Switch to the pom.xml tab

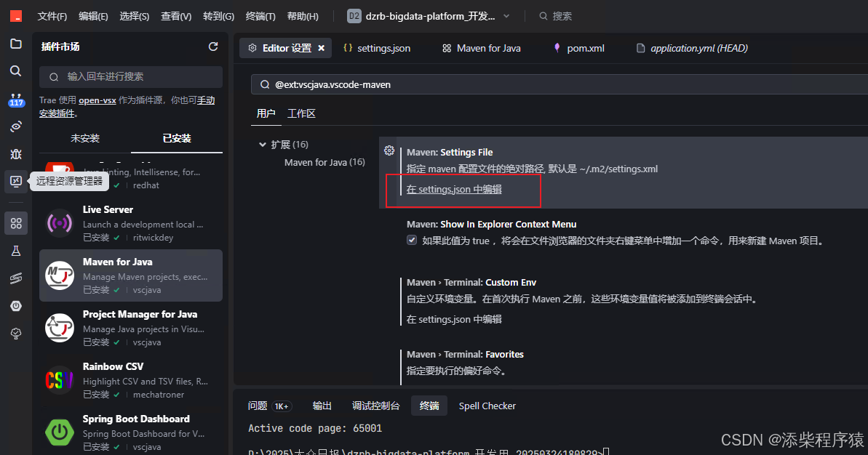[578, 48]
